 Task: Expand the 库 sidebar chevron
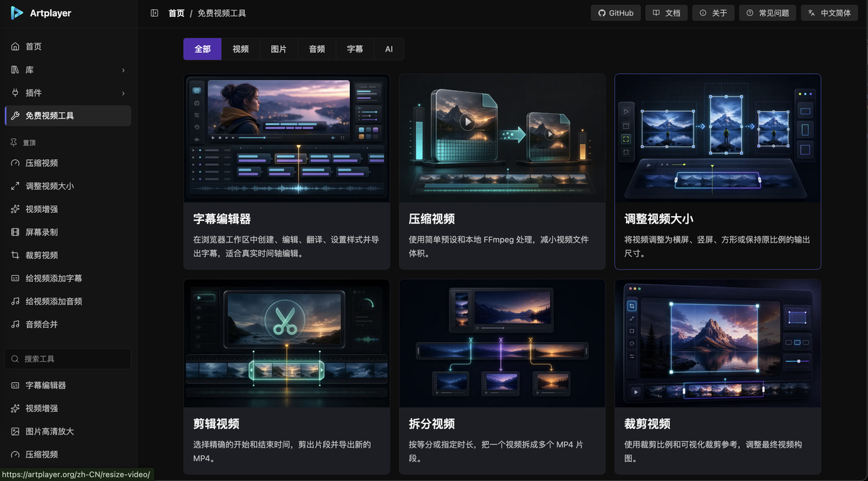point(123,70)
